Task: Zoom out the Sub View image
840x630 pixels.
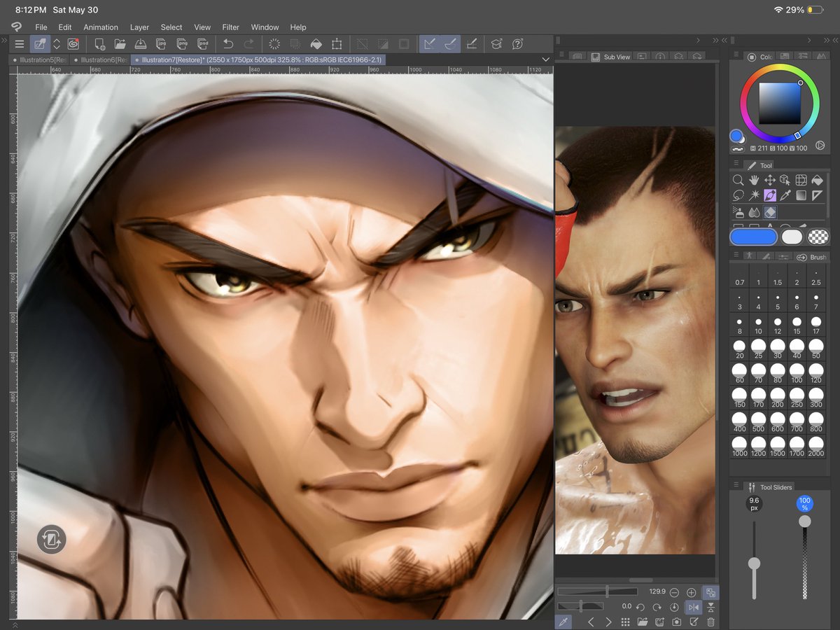Action: click(x=674, y=592)
